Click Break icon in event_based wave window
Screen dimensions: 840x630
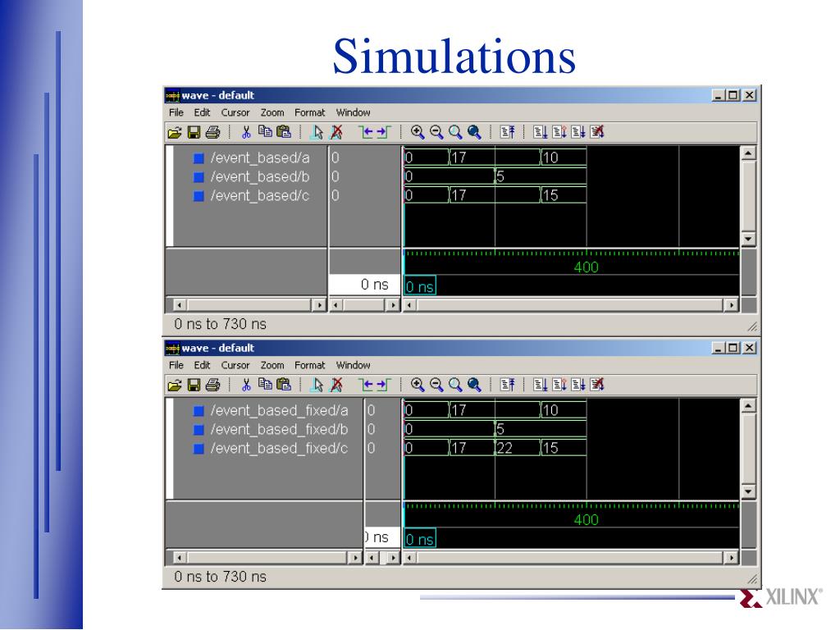597,132
